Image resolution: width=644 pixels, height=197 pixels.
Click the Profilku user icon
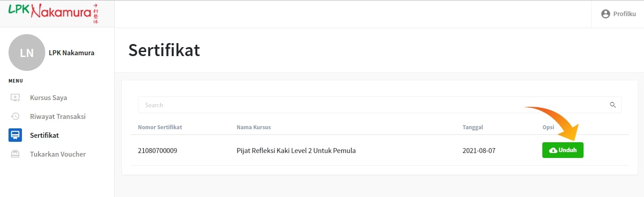pos(605,14)
